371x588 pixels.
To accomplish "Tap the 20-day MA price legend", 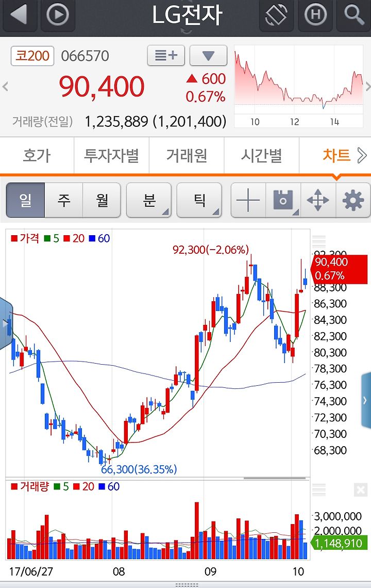I will pyautogui.click(x=74, y=238).
